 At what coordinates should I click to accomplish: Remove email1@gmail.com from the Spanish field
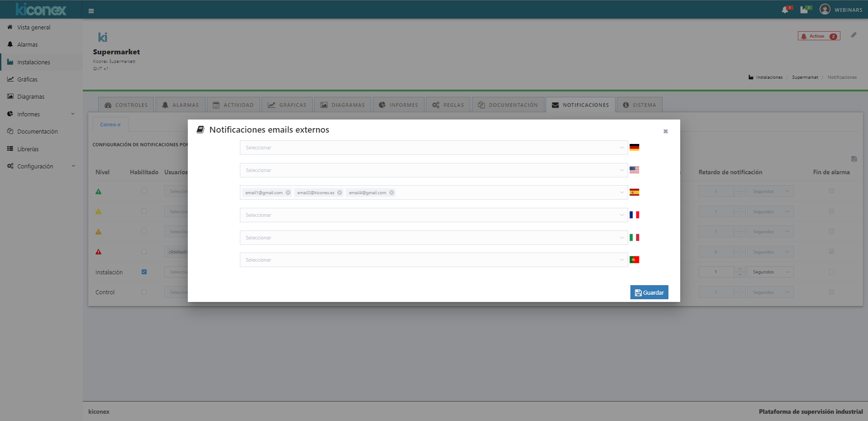point(288,193)
